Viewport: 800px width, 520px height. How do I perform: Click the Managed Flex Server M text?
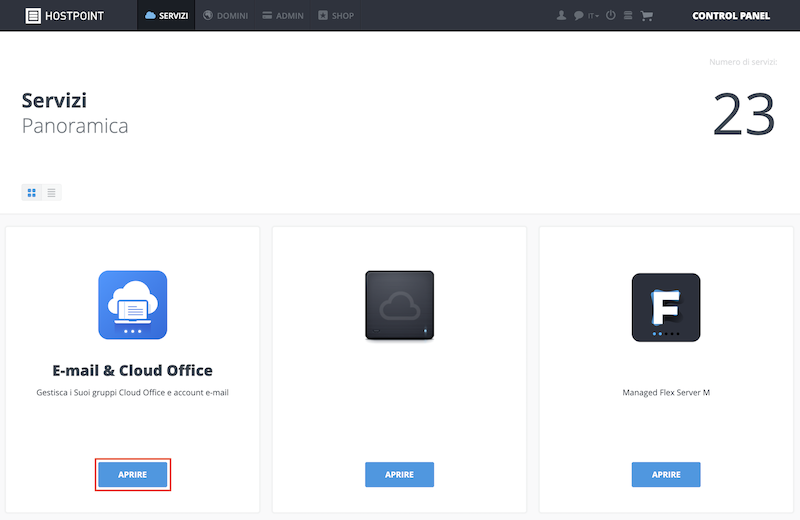666,392
